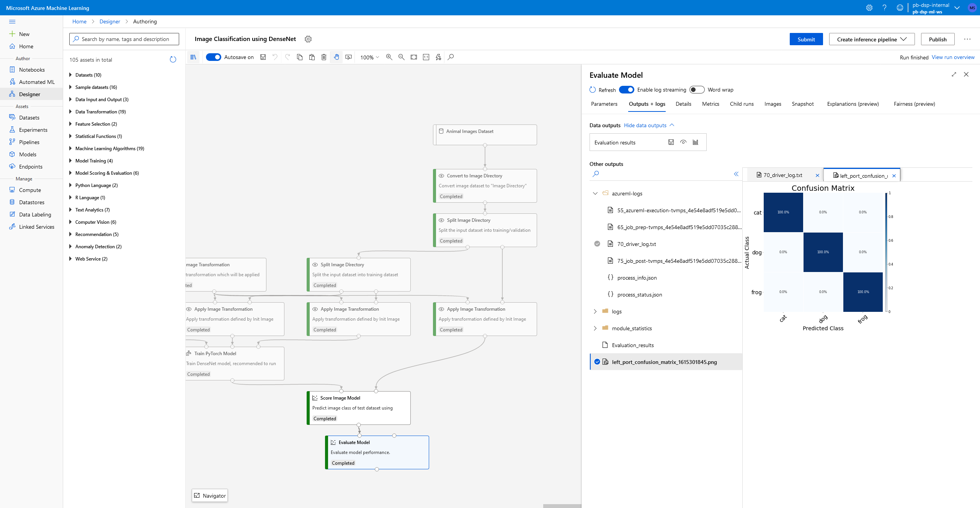Disable Enable log streaming

pyautogui.click(x=627, y=90)
